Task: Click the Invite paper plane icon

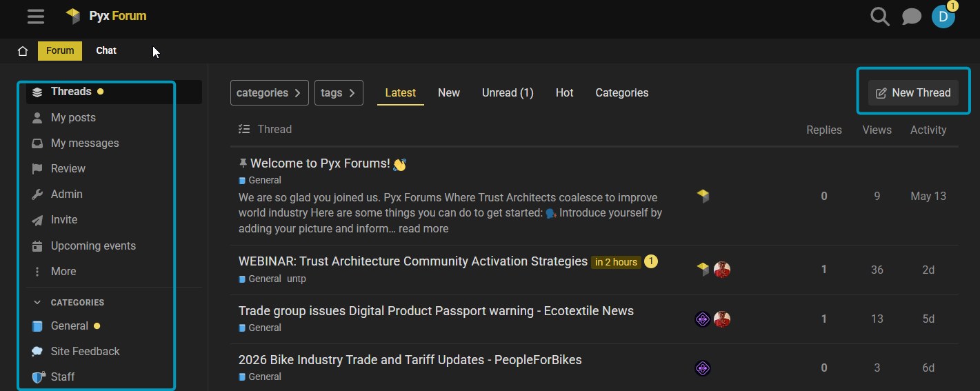Action: pyautogui.click(x=37, y=220)
